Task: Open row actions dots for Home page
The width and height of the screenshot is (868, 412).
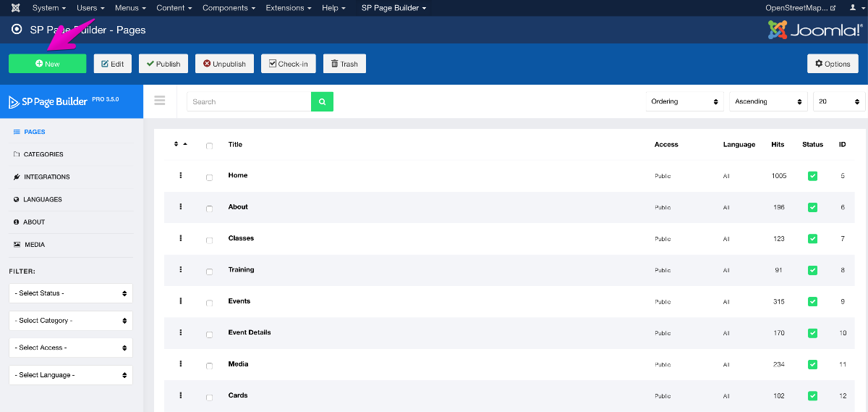Action: pyautogui.click(x=181, y=175)
